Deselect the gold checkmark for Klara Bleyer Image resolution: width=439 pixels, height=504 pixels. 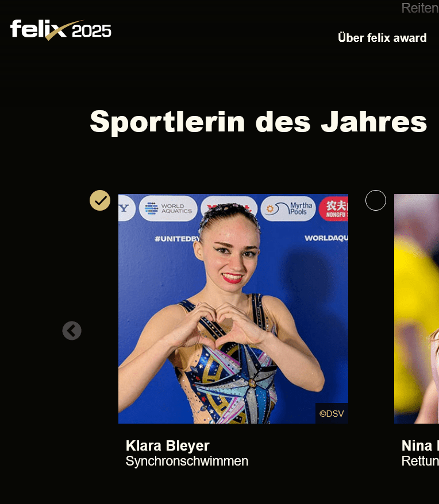pos(100,200)
